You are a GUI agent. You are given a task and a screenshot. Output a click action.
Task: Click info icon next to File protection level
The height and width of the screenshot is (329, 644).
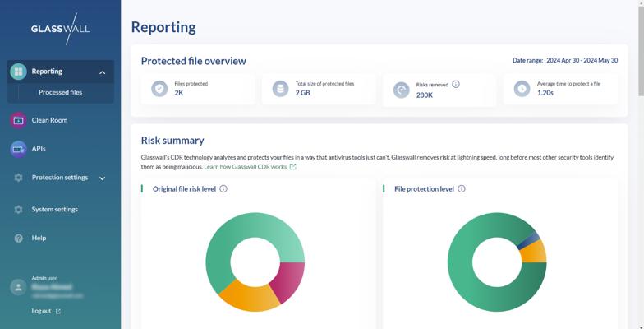pos(462,189)
